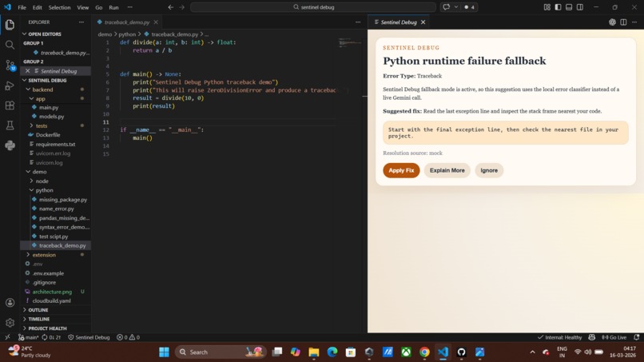Open the Manage gear icon
The width and height of the screenshot is (644, 362).
click(10, 323)
